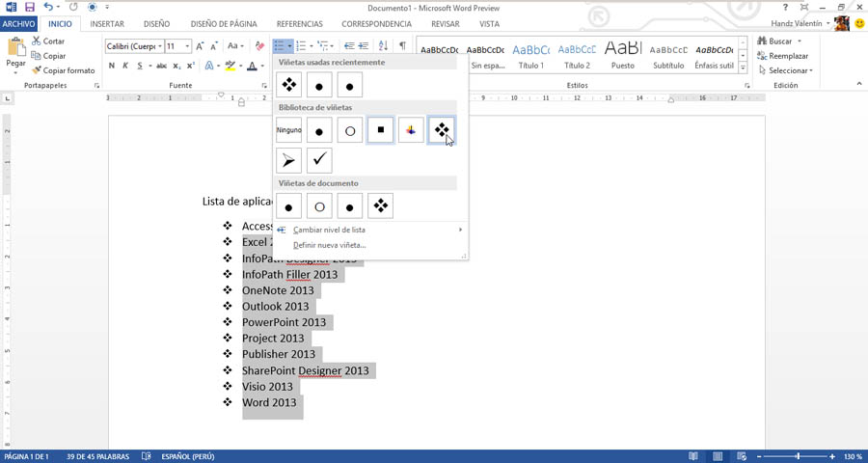Open Cambiar nivel de lista submenu
The height and width of the screenshot is (463, 868).
(x=329, y=230)
